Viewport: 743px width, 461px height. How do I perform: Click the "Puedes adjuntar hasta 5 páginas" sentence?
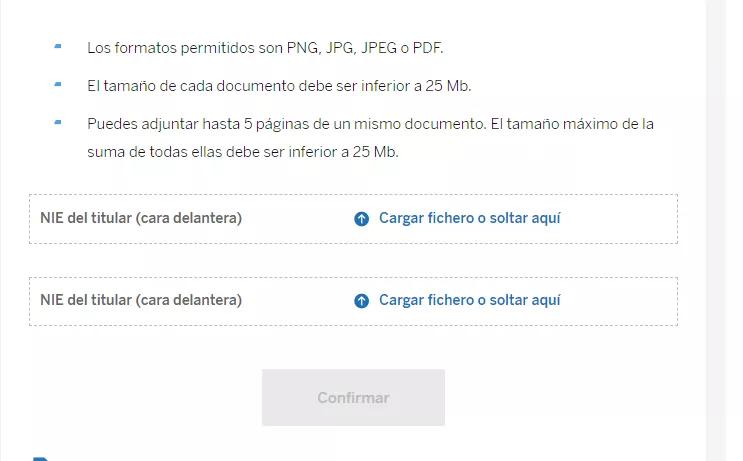pos(287,124)
